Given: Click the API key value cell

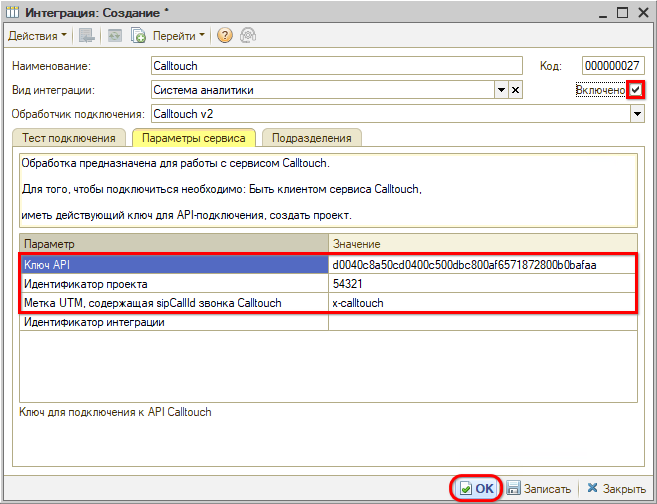Looking at the screenshot, I should point(483,265).
